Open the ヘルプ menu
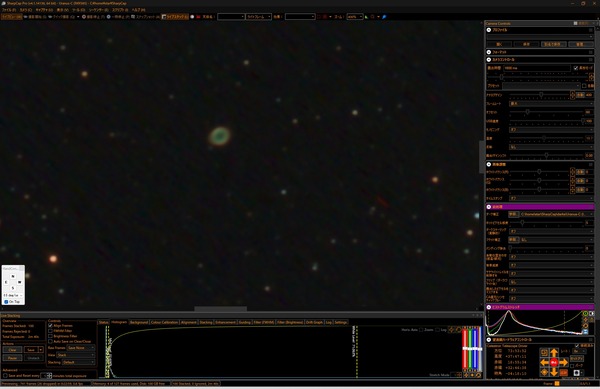This screenshot has width=600, height=389. coord(138,10)
